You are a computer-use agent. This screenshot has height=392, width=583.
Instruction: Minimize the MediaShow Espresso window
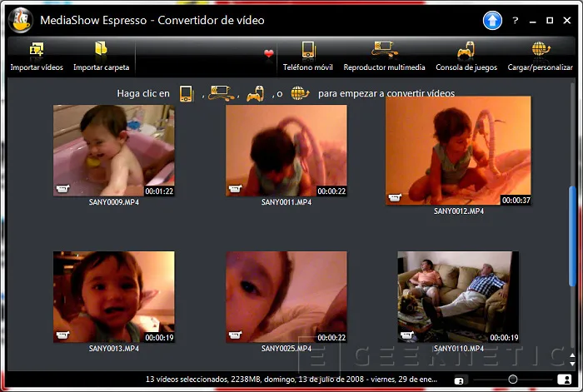pos(533,21)
